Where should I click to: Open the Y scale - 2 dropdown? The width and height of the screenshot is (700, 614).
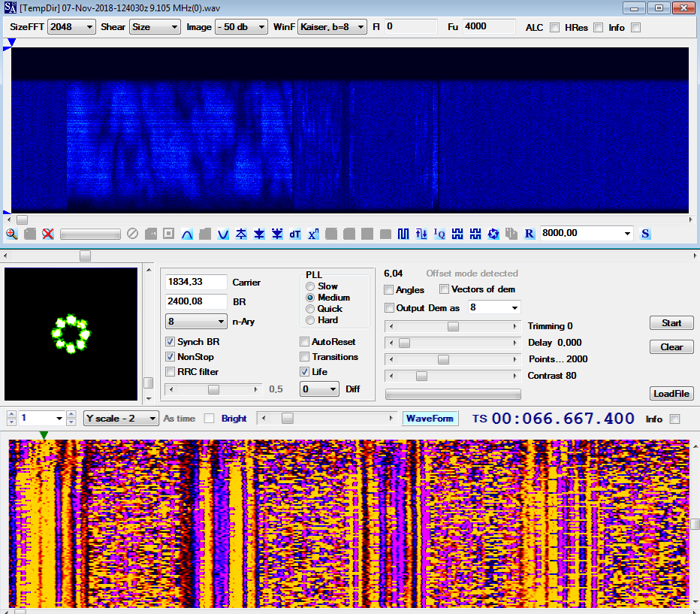[x=121, y=419]
